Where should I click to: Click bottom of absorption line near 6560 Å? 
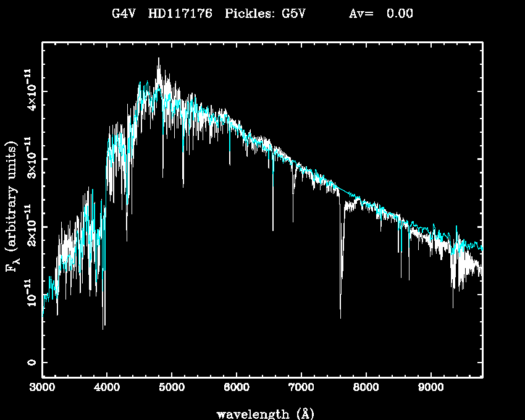coord(272,230)
